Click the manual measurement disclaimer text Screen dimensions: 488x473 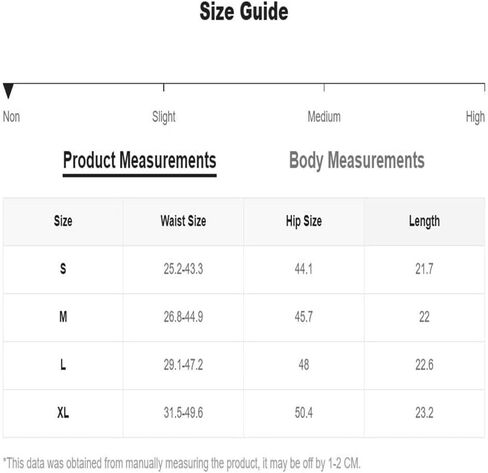[182, 463]
